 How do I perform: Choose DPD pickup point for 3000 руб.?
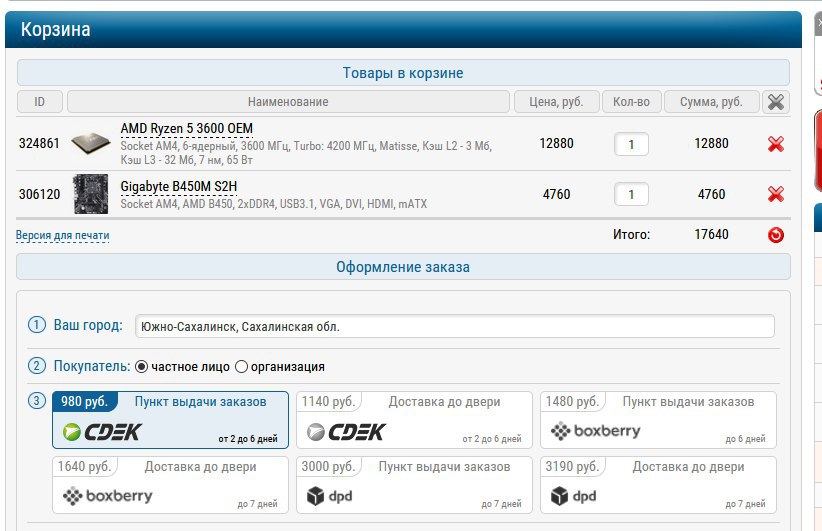pos(414,485)
